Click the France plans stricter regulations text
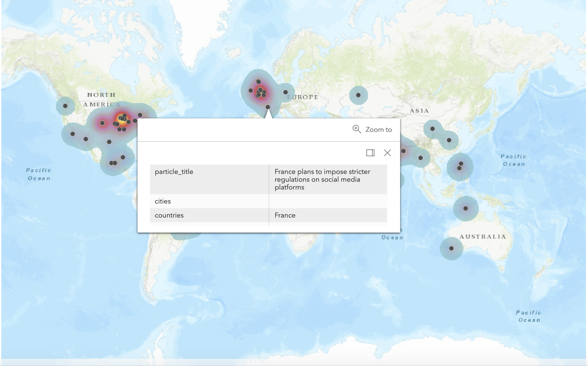Viewport: 588px width, 366px height. coord(322,179)
